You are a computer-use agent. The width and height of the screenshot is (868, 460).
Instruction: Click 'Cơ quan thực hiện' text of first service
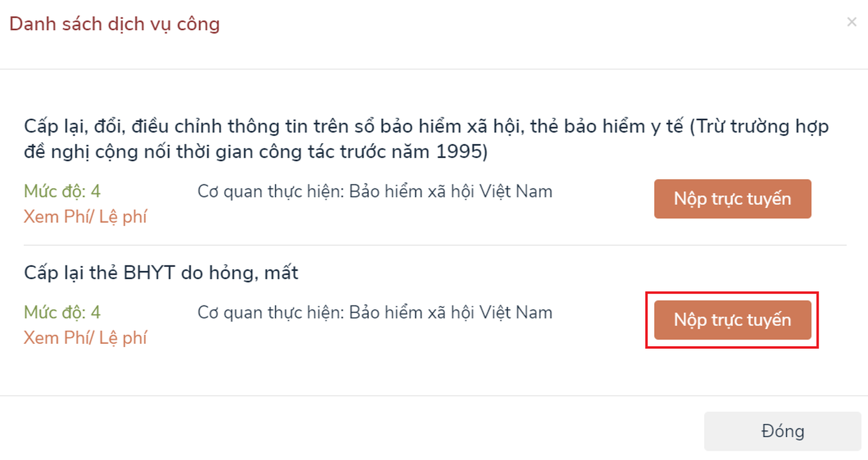[270, 191]
